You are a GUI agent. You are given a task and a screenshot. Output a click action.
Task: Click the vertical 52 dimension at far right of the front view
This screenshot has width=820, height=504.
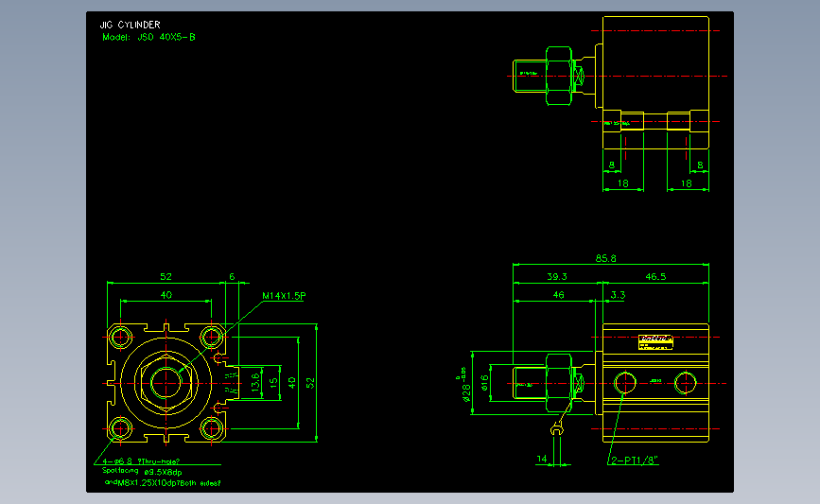point(310,383)
